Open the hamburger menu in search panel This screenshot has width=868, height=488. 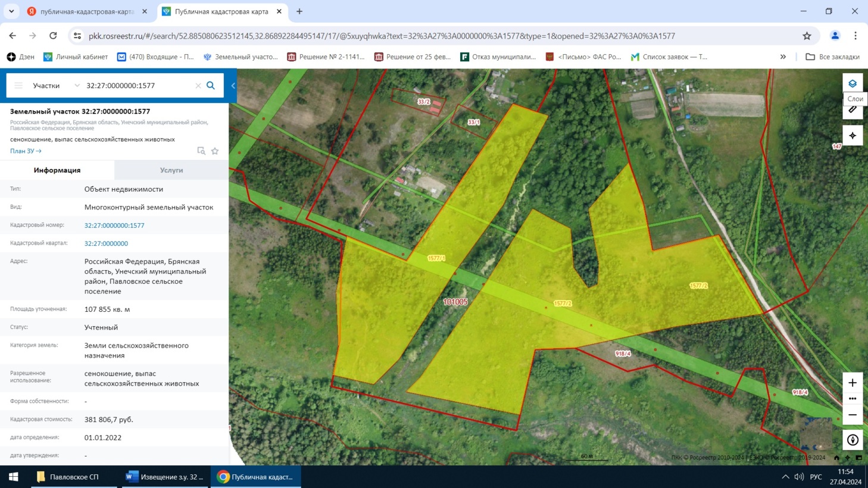point(18,86)
